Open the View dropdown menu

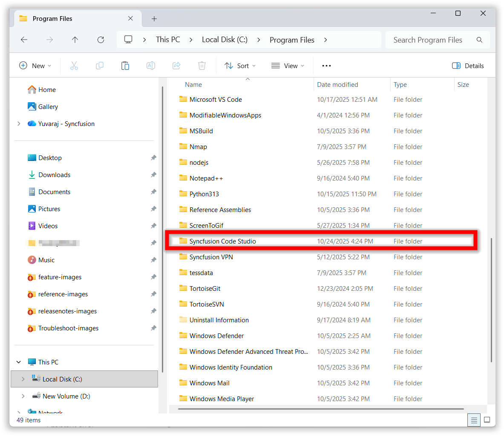[288, 66]
